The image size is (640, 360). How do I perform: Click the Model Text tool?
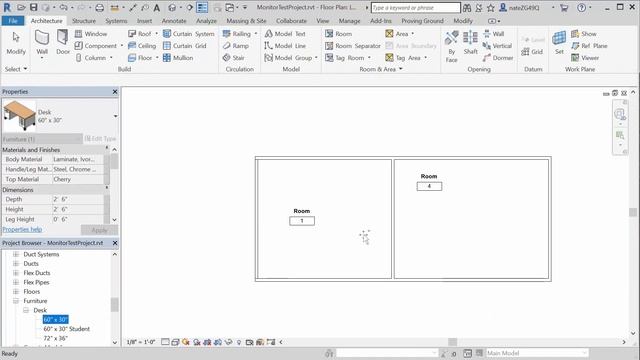pos(285,33)
